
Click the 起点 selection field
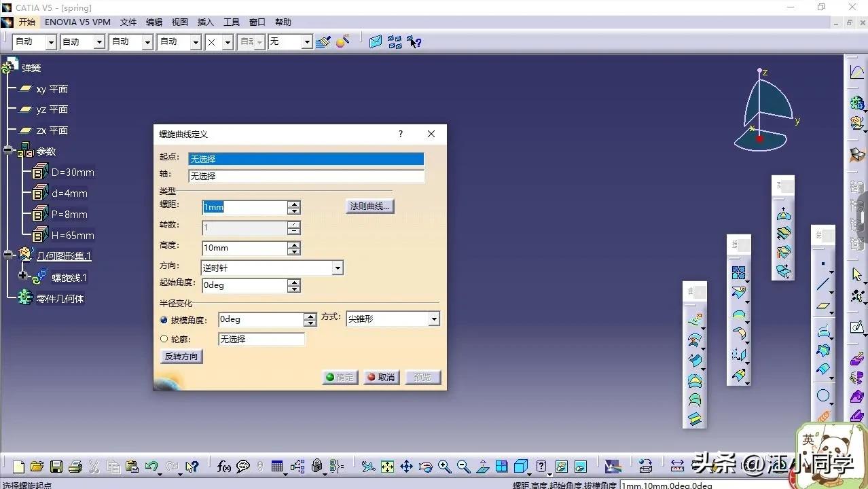306,159
